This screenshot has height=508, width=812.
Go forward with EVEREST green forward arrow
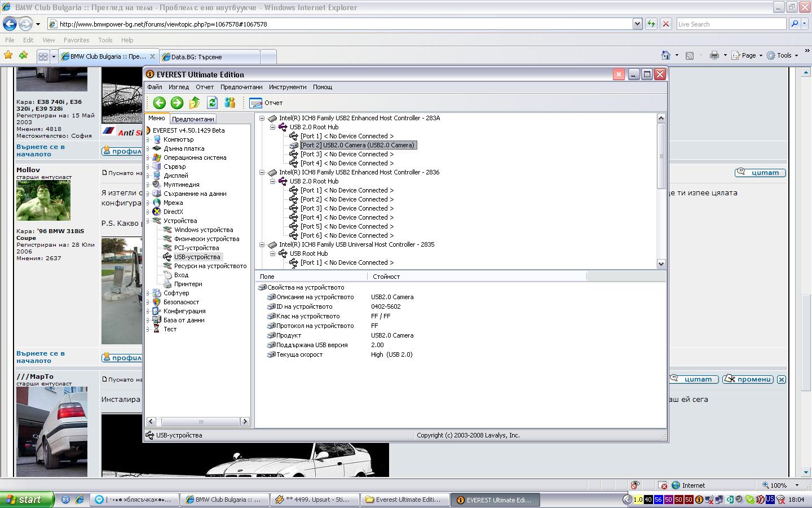point(177,102)
